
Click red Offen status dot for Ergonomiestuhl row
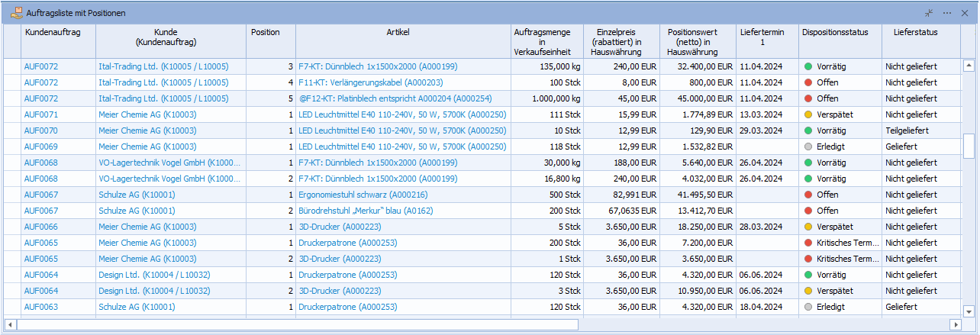[808, 195]
